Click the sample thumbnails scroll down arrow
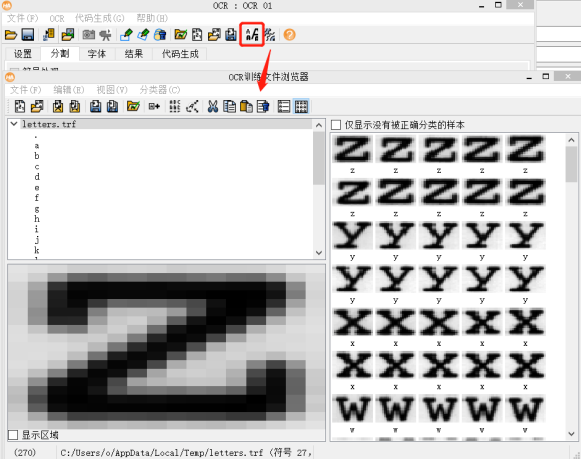This screenshot has height=459, width=581. [x=571, y=433]
